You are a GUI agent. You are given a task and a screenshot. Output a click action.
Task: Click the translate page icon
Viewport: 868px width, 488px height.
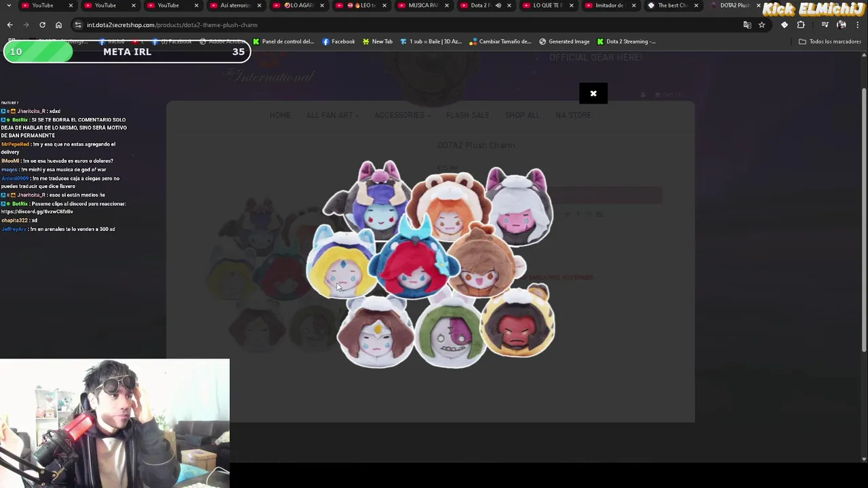(747, 25)
